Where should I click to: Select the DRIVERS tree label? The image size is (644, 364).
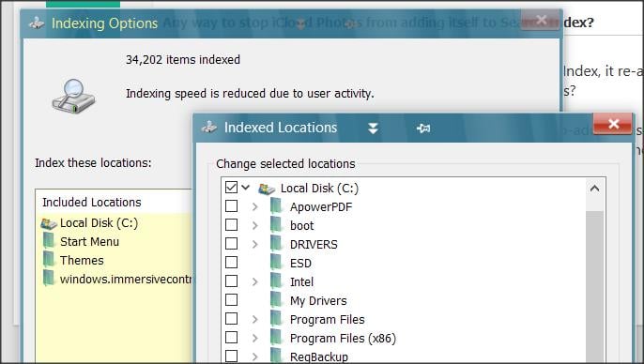314,245
